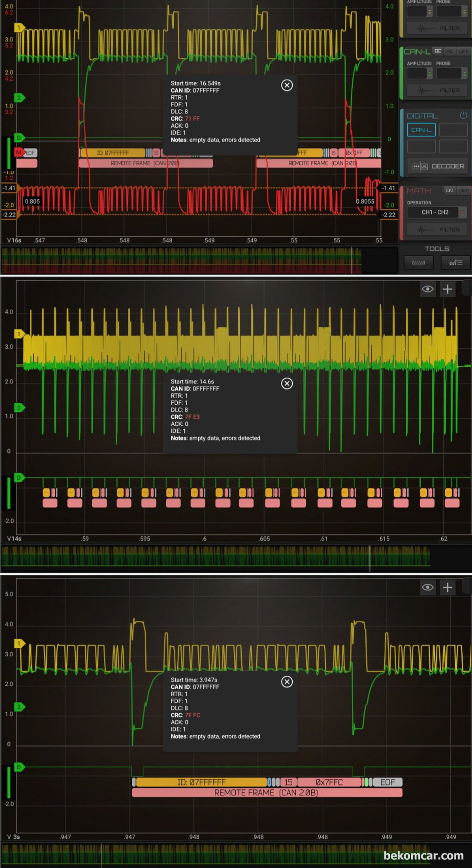Click the -1.41 voltage cursor handle on the left
This screenshot has height=868, width=472.
point(9,188)
